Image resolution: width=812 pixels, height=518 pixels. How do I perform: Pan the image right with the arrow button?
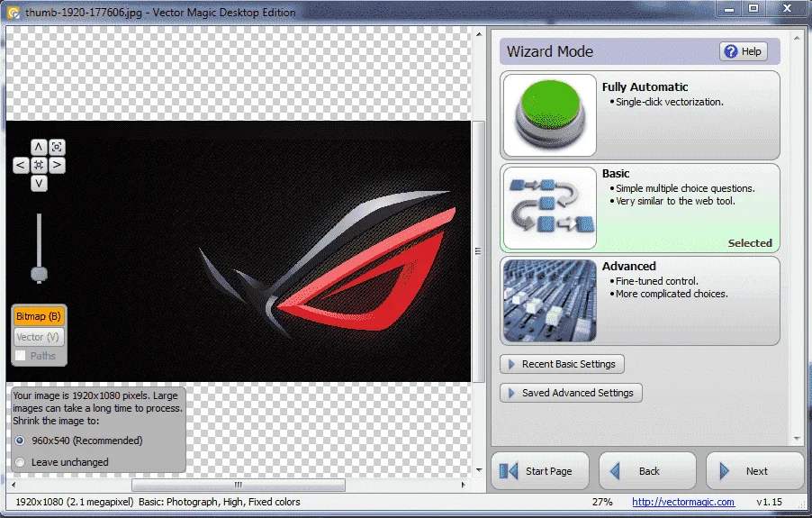[57, 165]
